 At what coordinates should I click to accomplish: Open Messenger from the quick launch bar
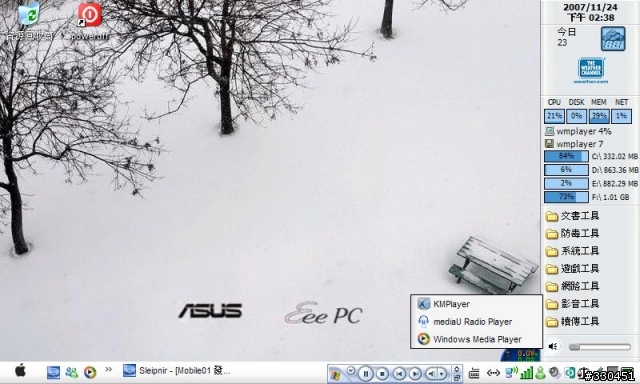(x=71, y=372)
